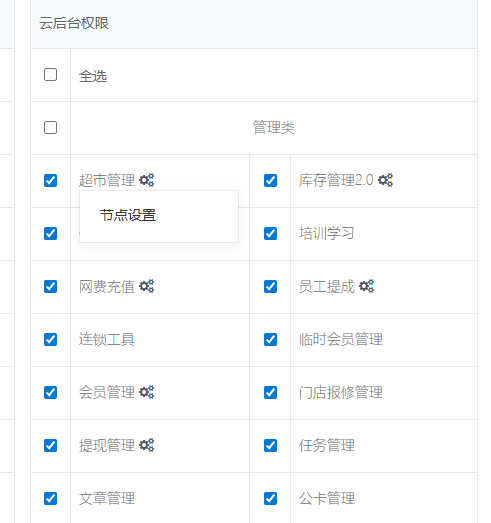Click the 云后台权限 header text
Image resolution: width=491 pixels, height=523 pixels.
tap(74, 23)
